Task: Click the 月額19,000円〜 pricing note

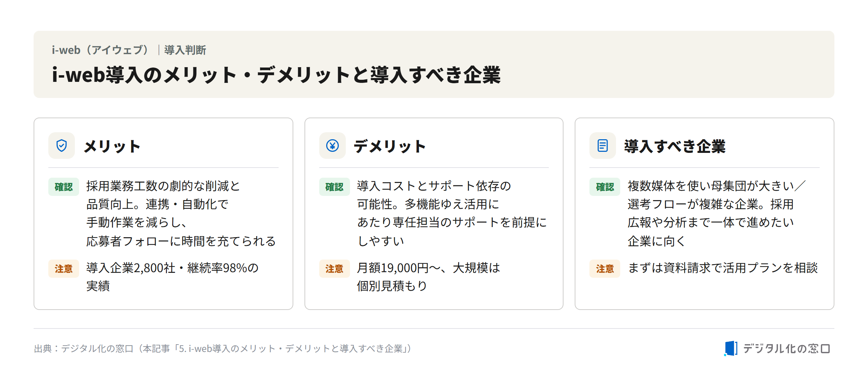Action: [428, 277]
